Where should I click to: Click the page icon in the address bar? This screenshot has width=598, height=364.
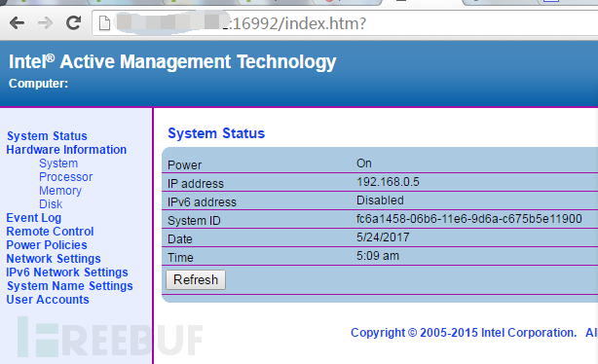(104, 23)
